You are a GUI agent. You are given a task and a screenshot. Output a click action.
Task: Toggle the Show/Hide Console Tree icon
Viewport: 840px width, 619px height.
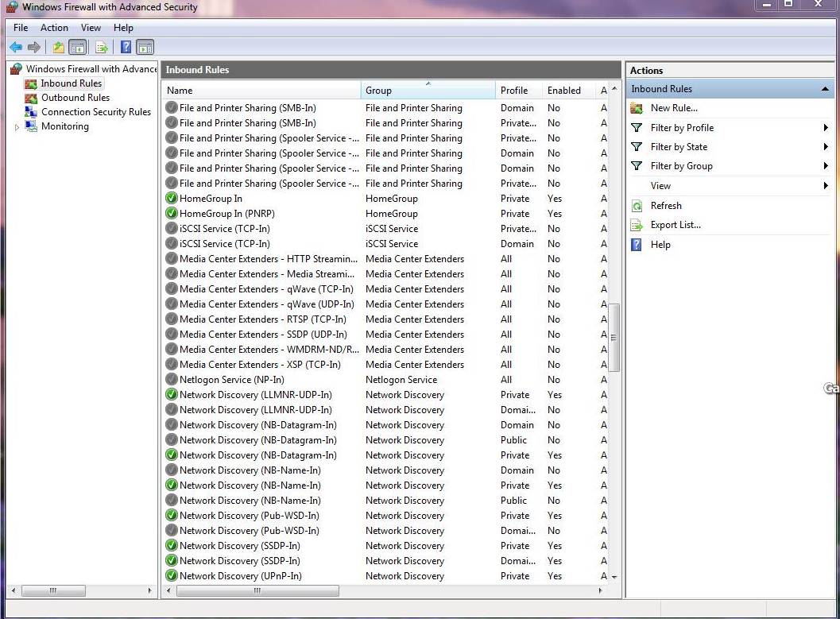click(78, 47)
